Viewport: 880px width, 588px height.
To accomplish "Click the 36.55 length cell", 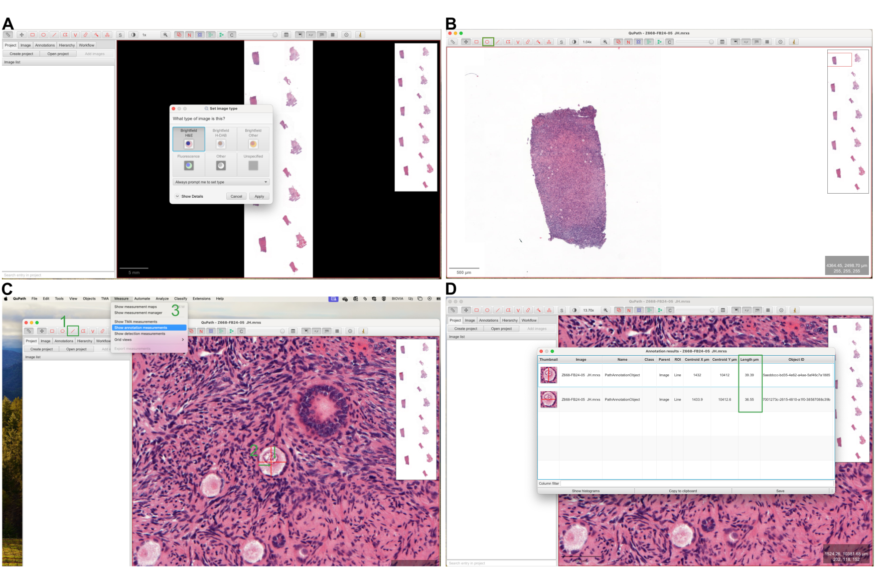I will click(749, 399).
